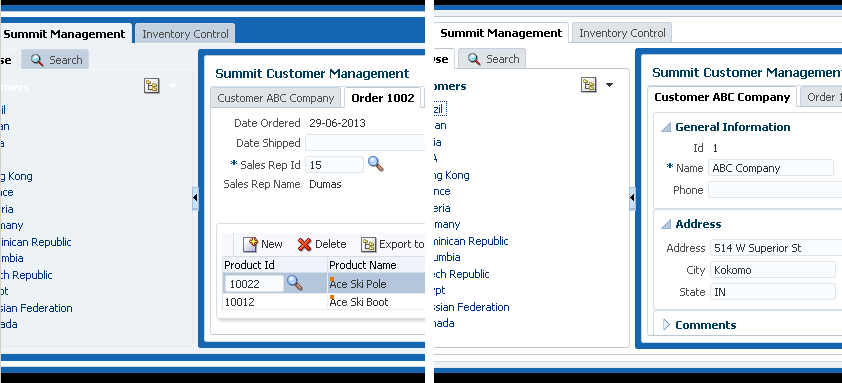Click the Address field 514 W Superior St
Screen dimensions: 842x383
(x=776, y=248)
